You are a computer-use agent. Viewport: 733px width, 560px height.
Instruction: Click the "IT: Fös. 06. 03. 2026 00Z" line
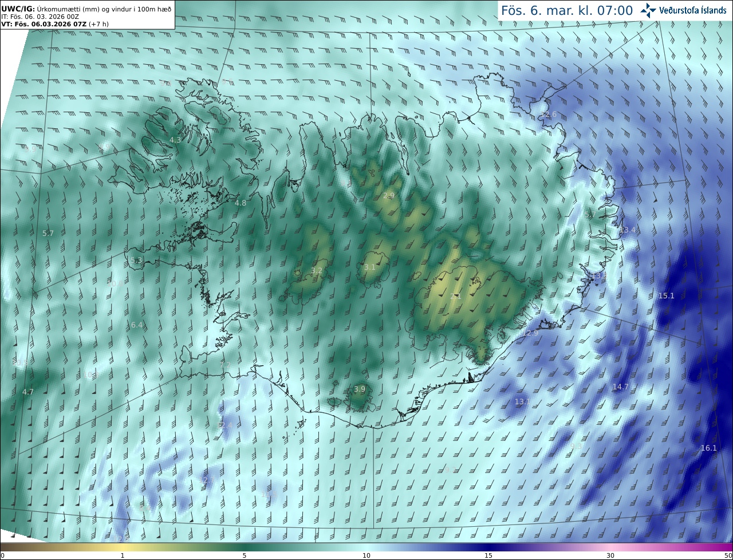click(40, 17)
